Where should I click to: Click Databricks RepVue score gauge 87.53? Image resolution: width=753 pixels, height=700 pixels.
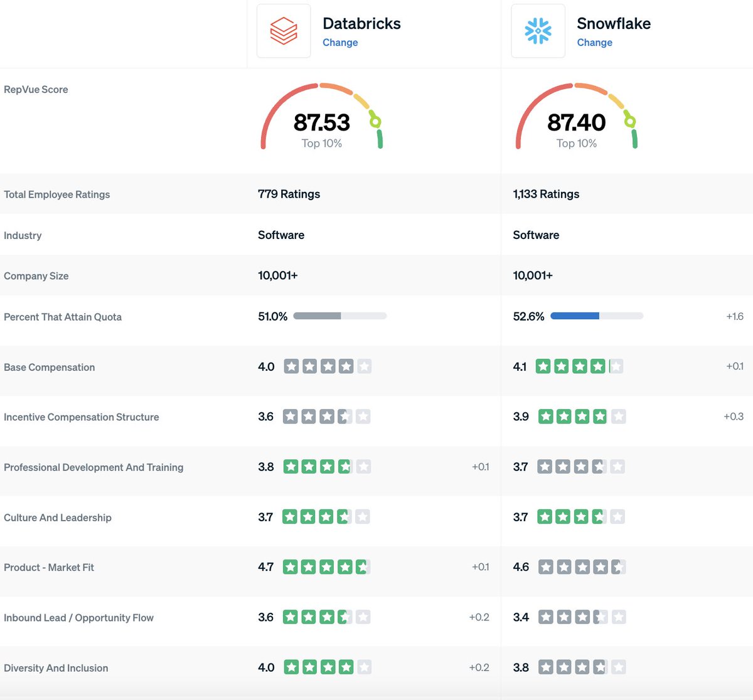coord(322,117)
